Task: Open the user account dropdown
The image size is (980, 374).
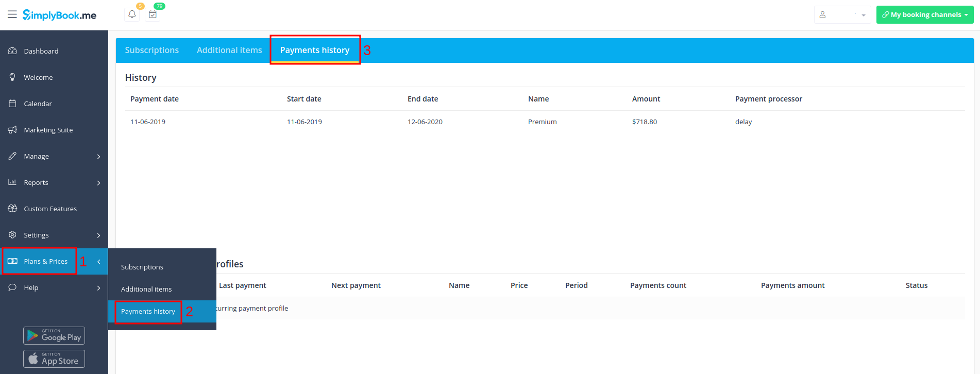Action: pyautogui.click(x=842, y=15)
